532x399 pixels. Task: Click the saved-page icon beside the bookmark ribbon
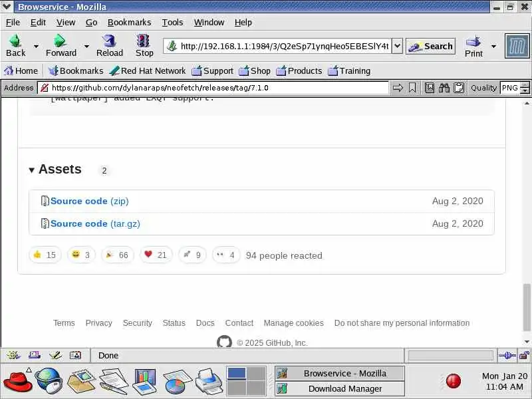pyautogui.click(x=430, y=88)
